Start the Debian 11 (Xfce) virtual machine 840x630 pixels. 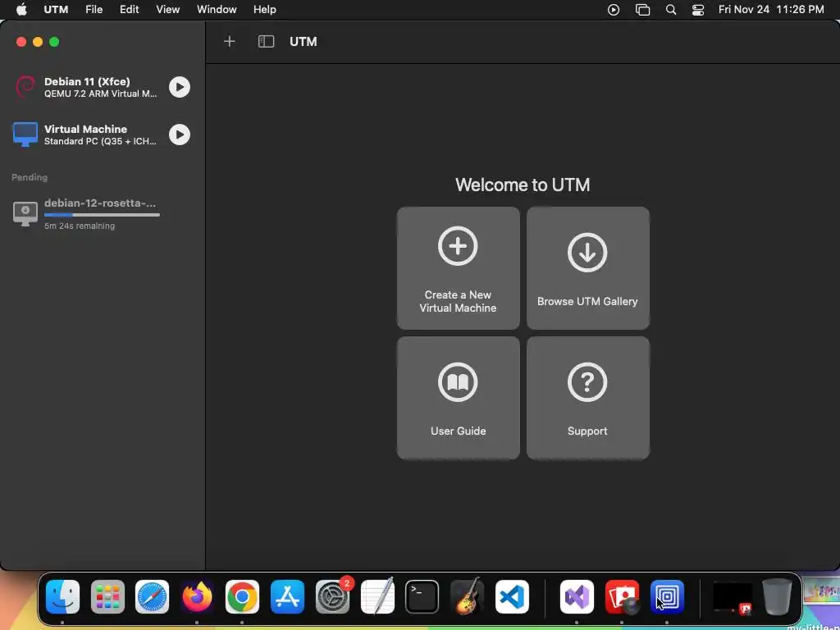[x=180, y=87]
